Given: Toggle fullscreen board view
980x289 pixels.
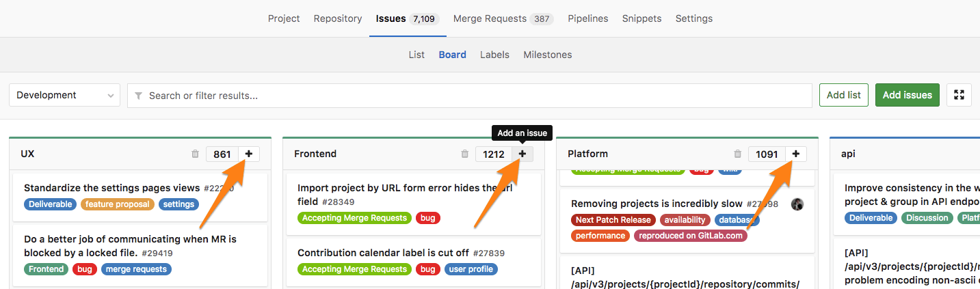Looking at the screenshot, I should coord(959,95).
